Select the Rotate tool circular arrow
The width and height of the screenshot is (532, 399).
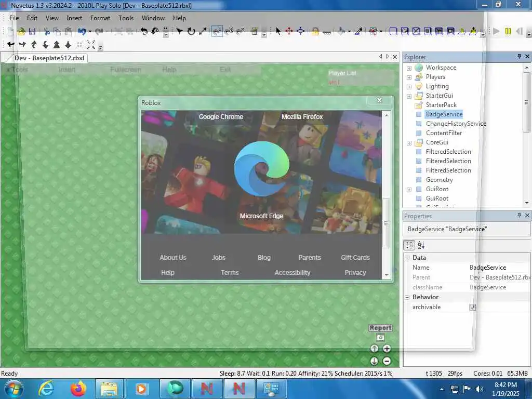pos(191,31)
